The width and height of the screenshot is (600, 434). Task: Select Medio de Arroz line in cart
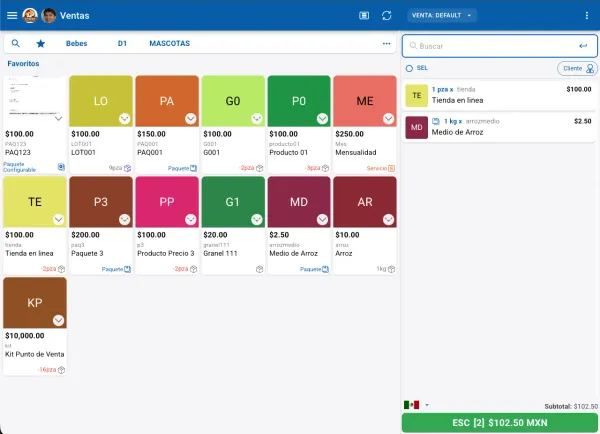click(500, 127)
